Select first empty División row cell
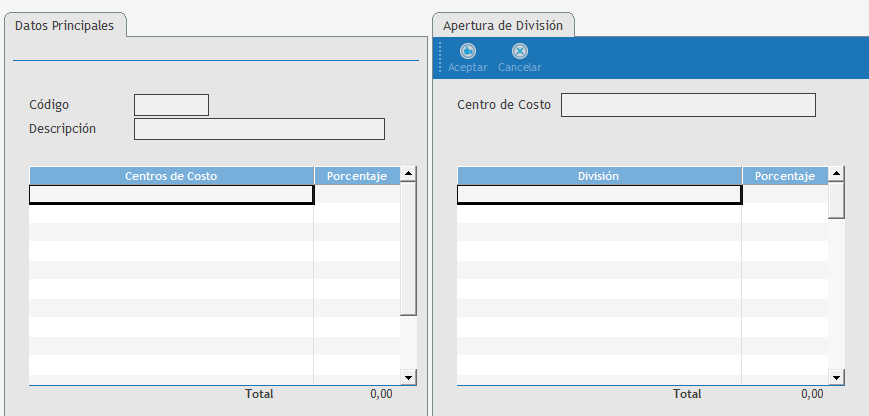Viewport: 869px width, 416px height. (x=599, y=195)
